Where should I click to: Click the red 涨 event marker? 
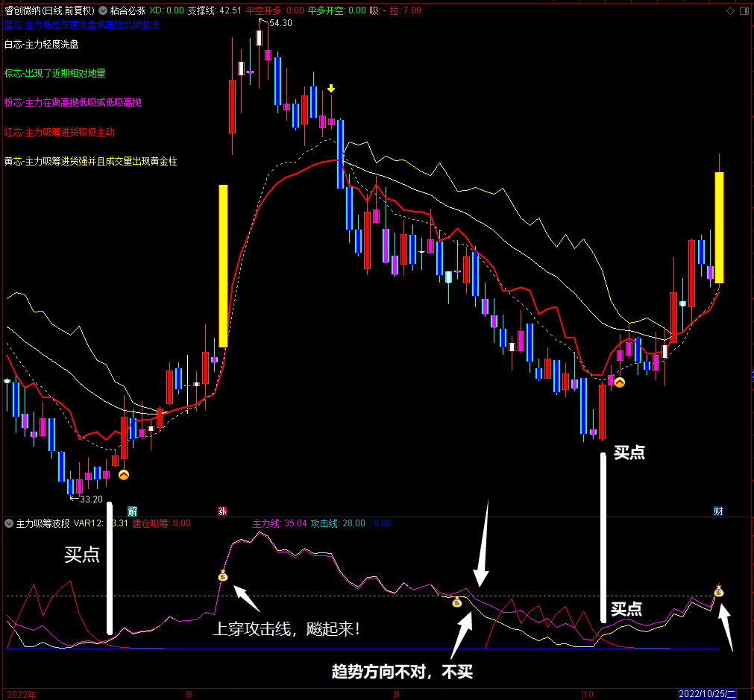click(x=222, y=511)
